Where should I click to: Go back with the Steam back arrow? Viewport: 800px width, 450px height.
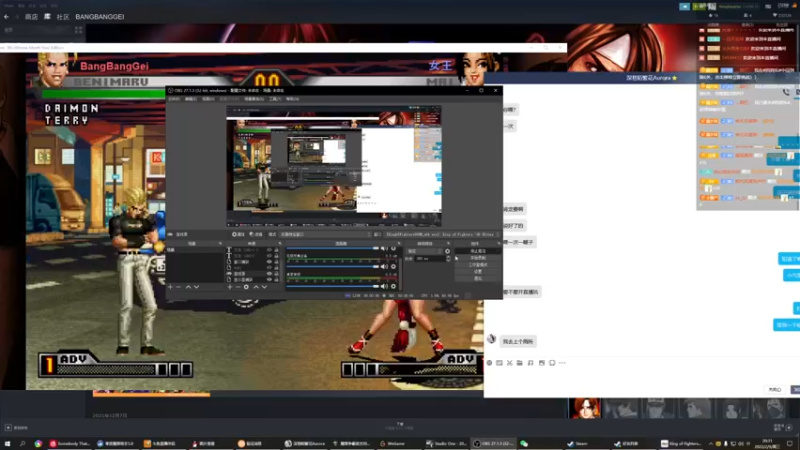pos(6,17)
